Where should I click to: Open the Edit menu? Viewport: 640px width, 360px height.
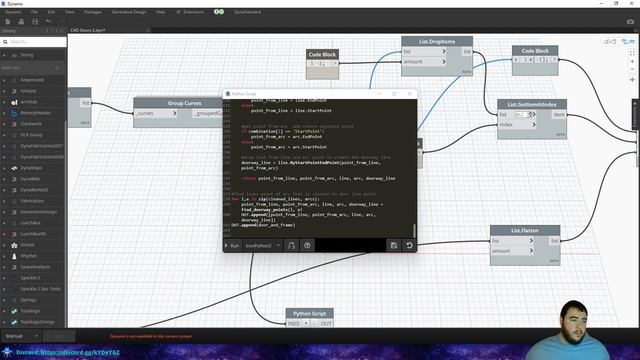51,12
